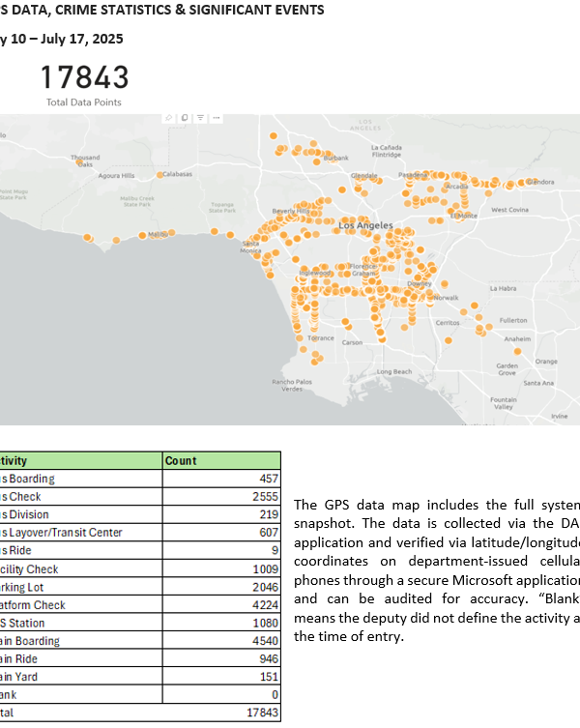Select the 4224 count cell
The image size is (580, 728).
(x=263, y=604)
